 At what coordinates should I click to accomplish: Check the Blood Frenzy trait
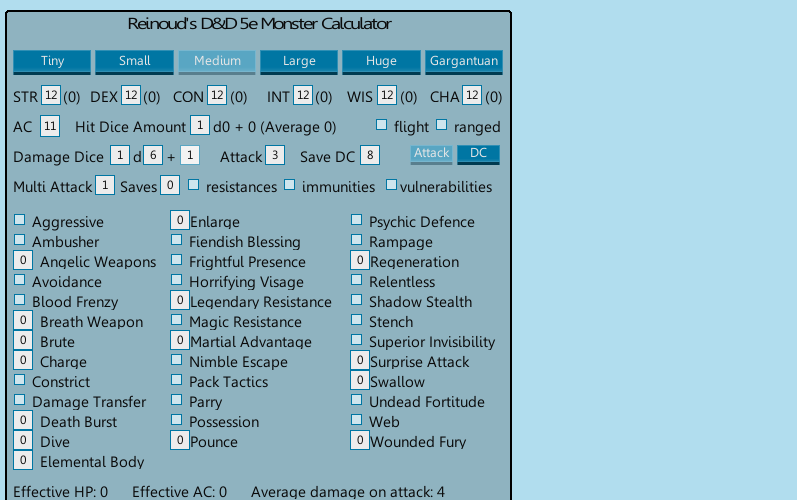point(19,299)
